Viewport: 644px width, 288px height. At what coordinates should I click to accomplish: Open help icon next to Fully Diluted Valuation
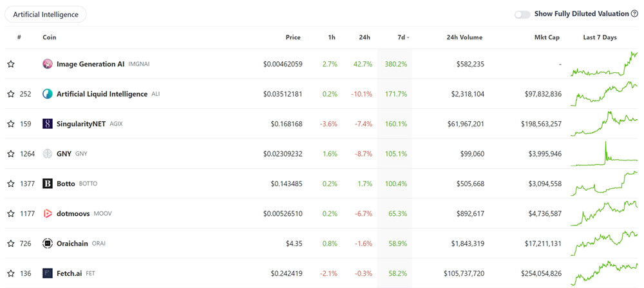coord(634,14)
